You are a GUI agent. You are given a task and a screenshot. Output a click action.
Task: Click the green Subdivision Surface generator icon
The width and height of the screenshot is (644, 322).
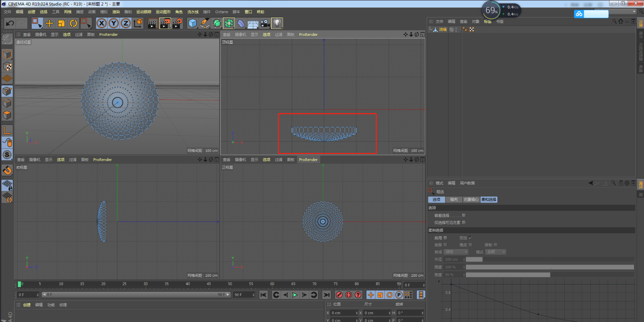pos(217,23)
